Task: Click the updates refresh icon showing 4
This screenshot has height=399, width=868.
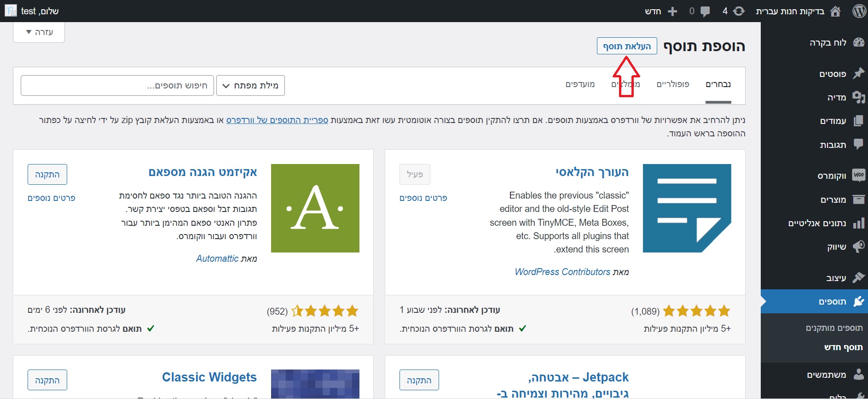Action: click(x=738, y=11)
